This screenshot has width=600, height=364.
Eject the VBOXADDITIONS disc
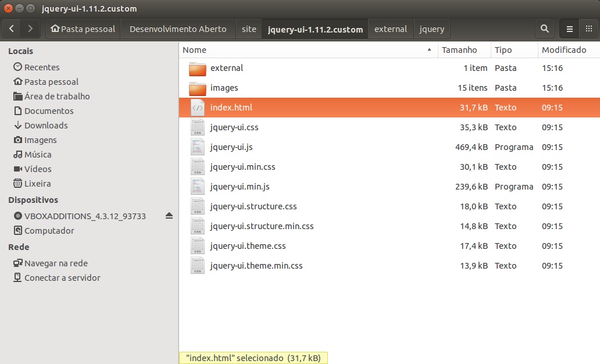tap(169, 216)
